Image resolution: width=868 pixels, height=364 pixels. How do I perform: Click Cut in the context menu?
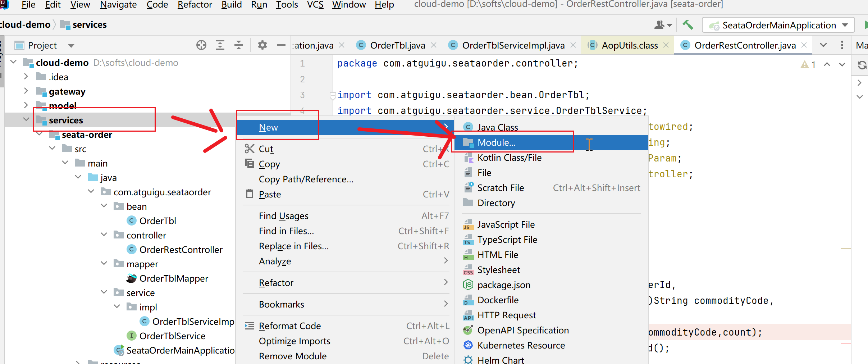pyautogui.click(x=345, y=149)
